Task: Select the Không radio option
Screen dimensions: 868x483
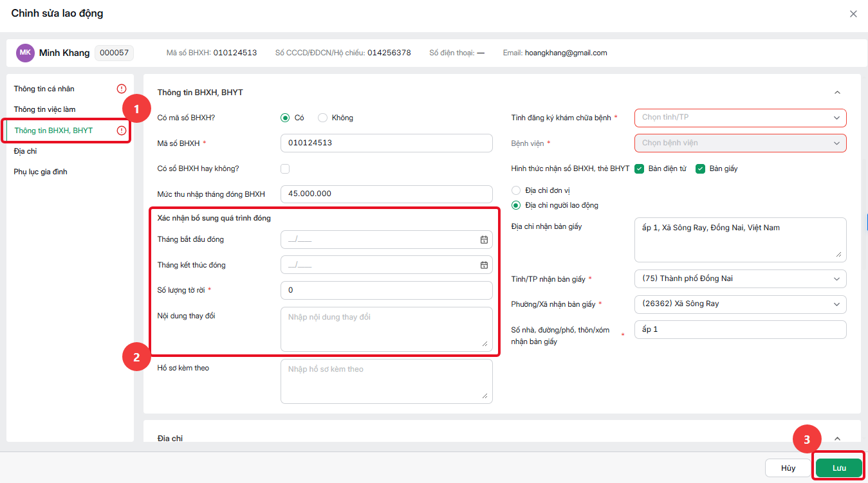Action: (323, 118)
